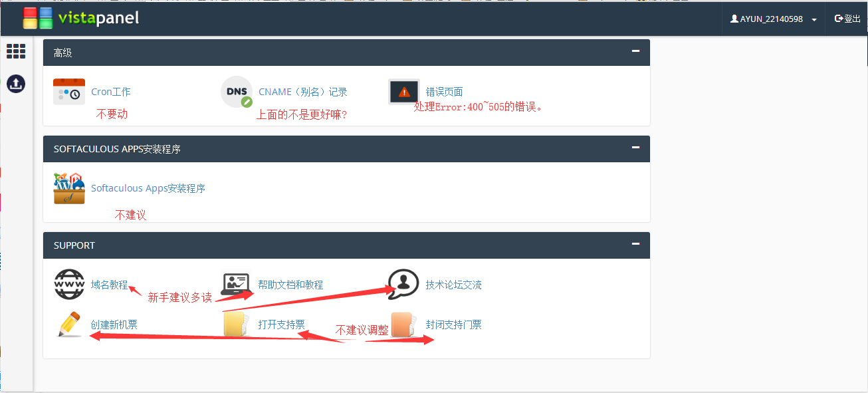Click the pencil 创建新机票 icon

pyautogui.click(x=69, y=325)
